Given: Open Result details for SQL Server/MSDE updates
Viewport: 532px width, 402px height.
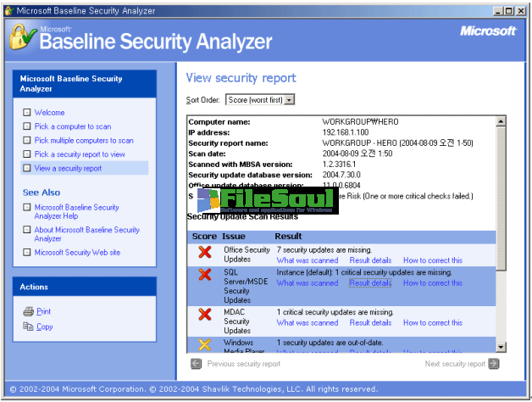Looking at the screenshot, I should coord(370,283).
